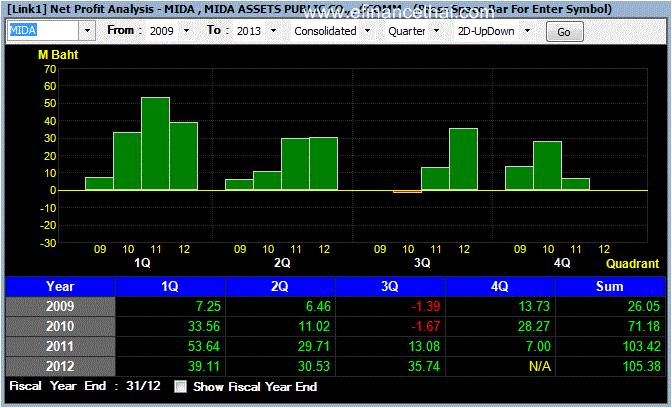The height and width of the screenshot is (408, 672).
Task: Click the 26.05 sum cell for 2009
Action: click(610, 306)
